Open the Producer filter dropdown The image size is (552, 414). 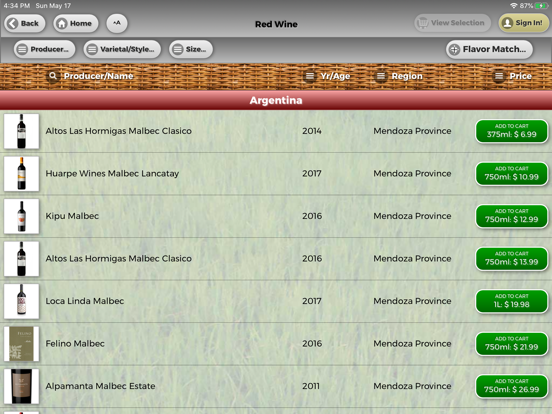[x=44, y=49]
